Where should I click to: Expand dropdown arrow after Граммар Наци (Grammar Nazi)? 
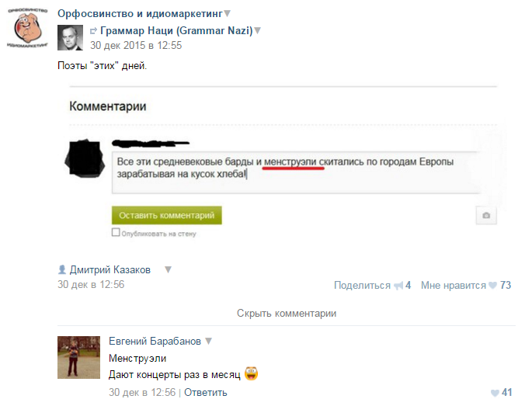click(x=258, y=31)
